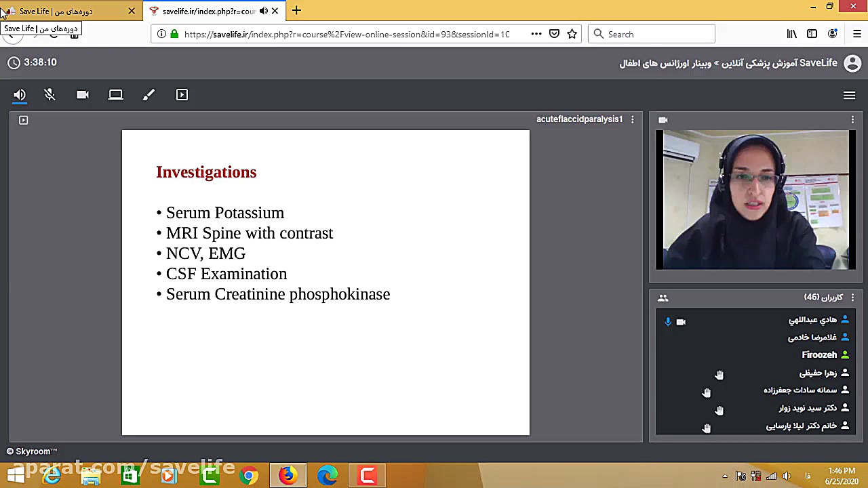This screenshot has height=488, width=868.
Task: Show site information for savelife.ir
Action: [x=161, y=34]
